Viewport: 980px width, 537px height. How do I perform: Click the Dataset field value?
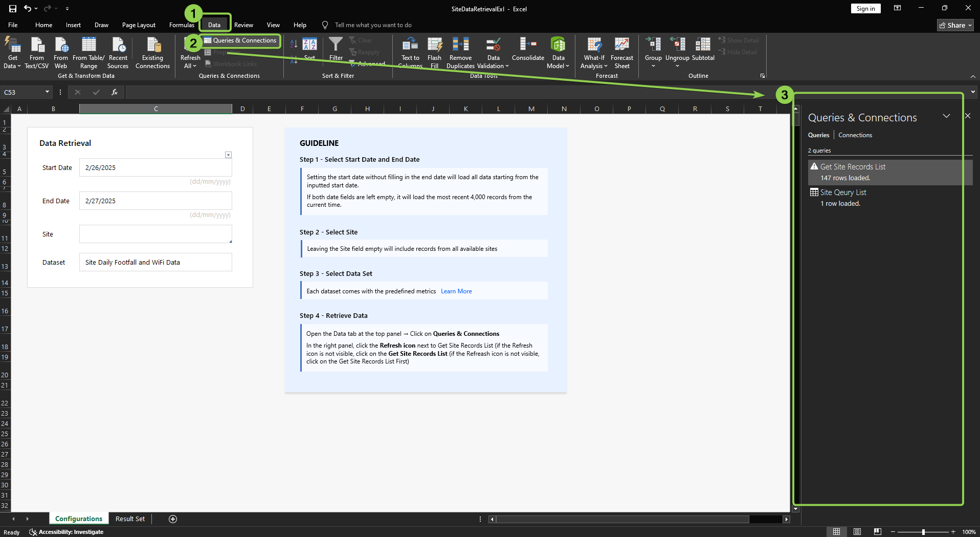click(x=155, y=262)
